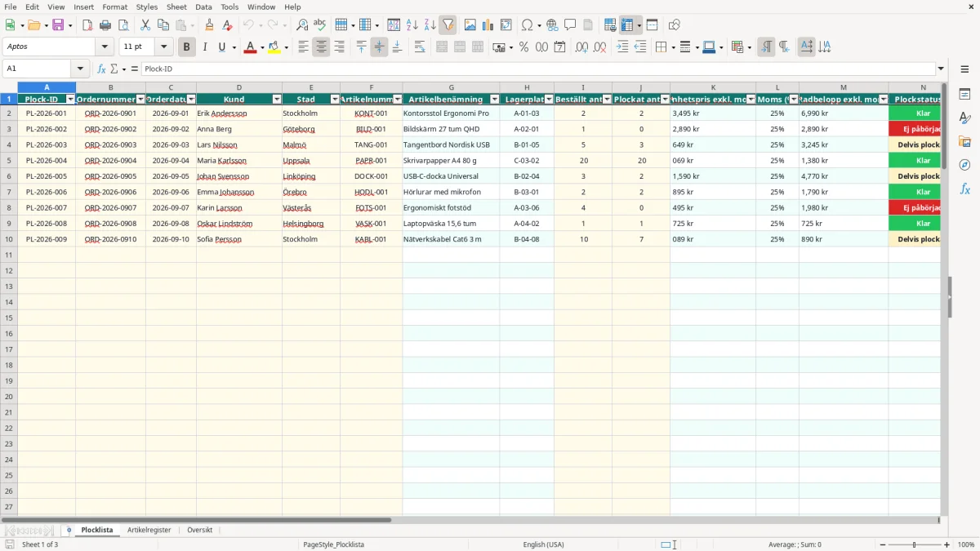This screenshot has width=980, height=551.
Task: Open the Format menu
Action: [x=114, y=7]
